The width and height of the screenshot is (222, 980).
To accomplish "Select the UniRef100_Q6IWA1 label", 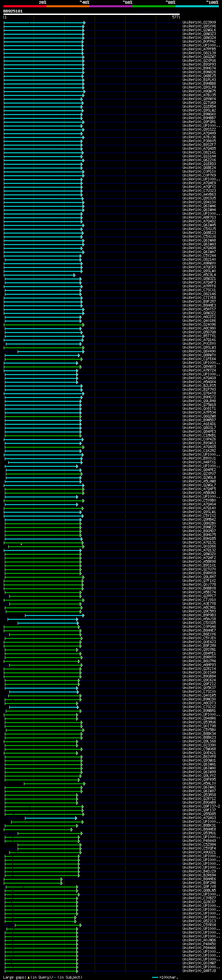I will click(199, 764).
